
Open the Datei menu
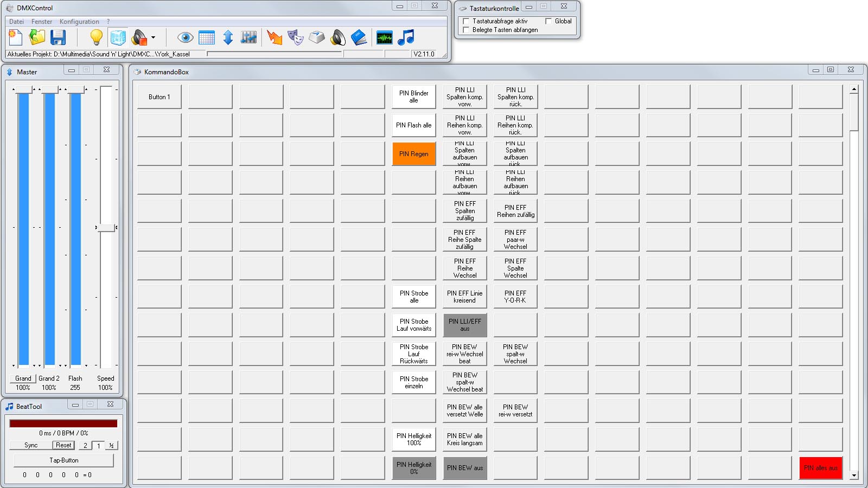click(x=16, y=22)
